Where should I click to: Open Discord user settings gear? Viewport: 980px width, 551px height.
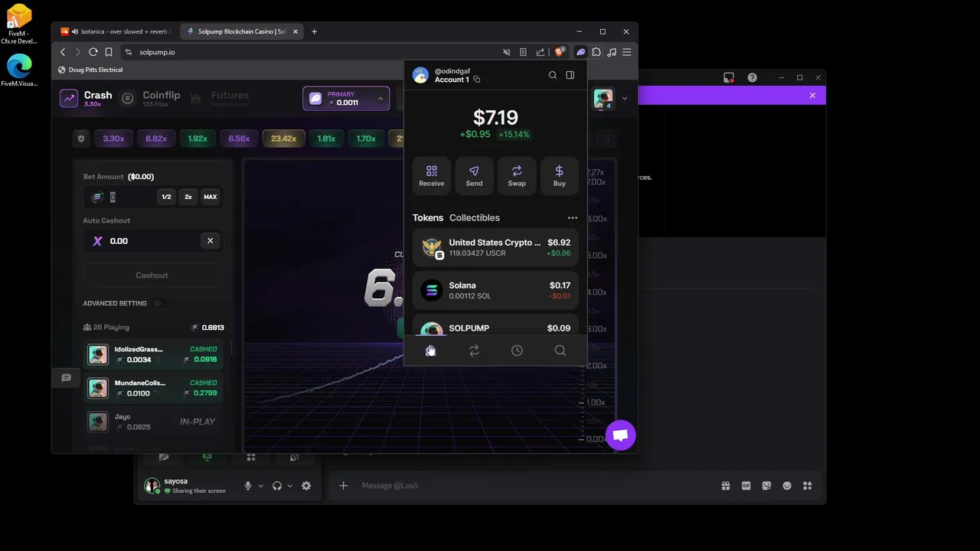click(306, 486)
